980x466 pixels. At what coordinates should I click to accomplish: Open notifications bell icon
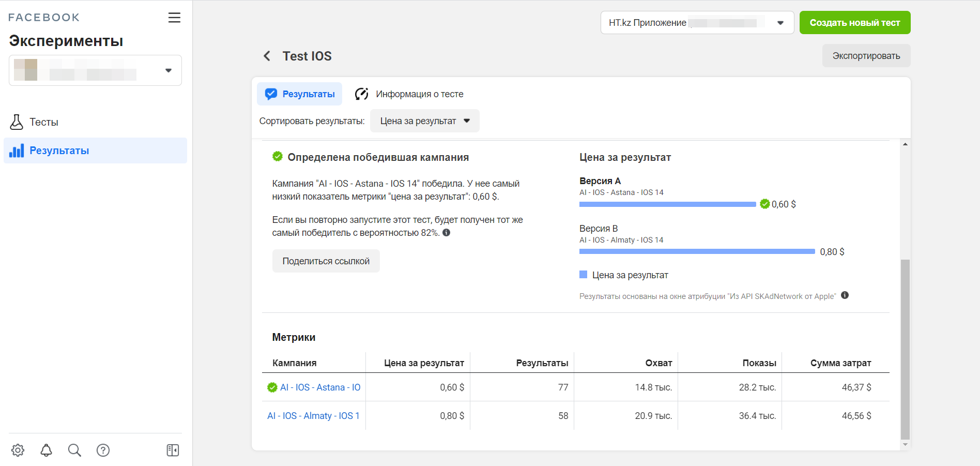(x=47, y=450)
